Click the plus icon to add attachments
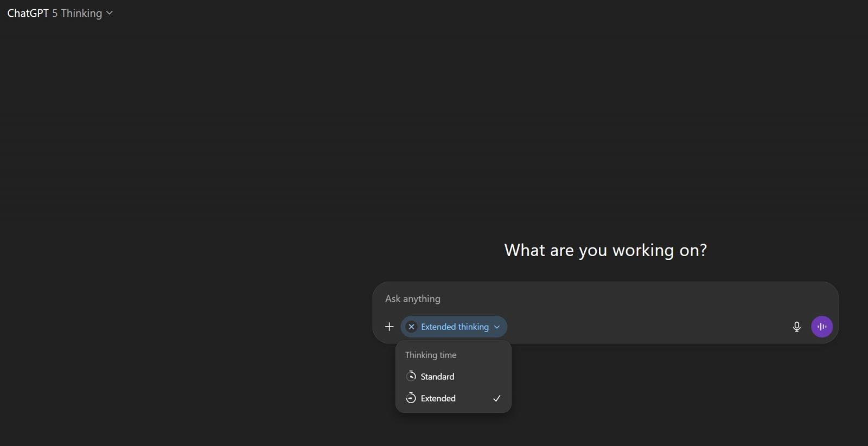Screen dimensions: 868x446 (389, 327)
